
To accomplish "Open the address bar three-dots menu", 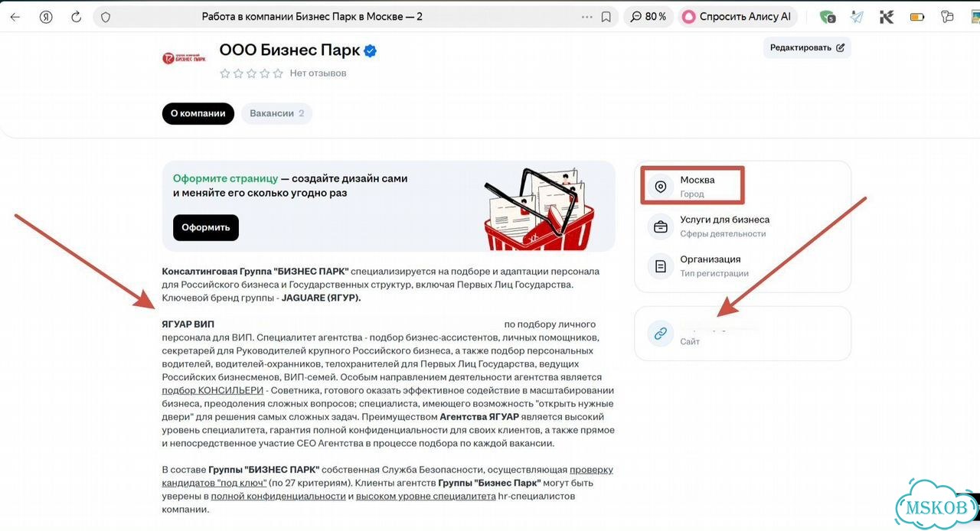I will [587, 17].
